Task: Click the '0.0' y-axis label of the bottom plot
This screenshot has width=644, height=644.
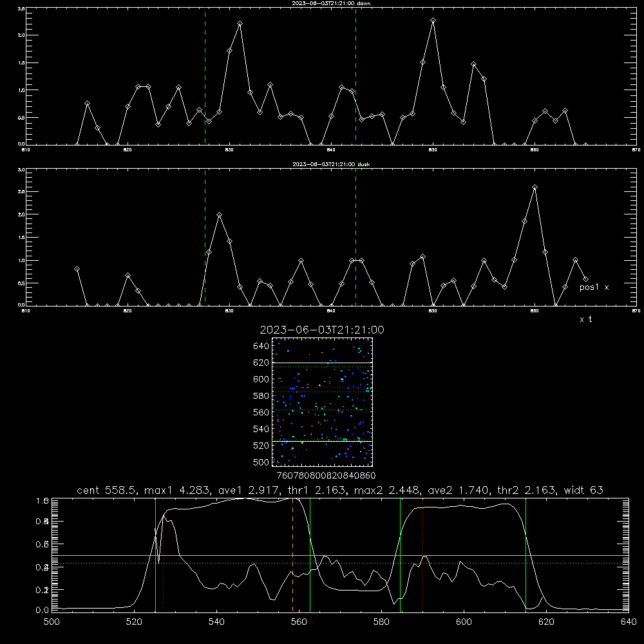Action: (x=43, y=611)
